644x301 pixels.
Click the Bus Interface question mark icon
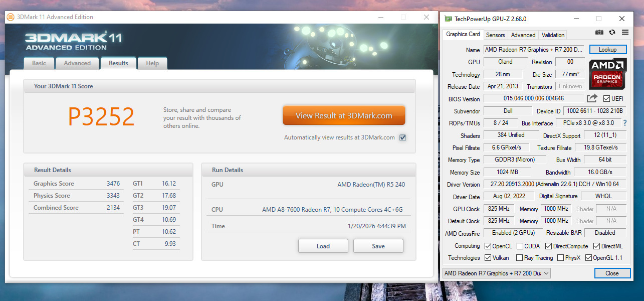(x=625, y=123)
